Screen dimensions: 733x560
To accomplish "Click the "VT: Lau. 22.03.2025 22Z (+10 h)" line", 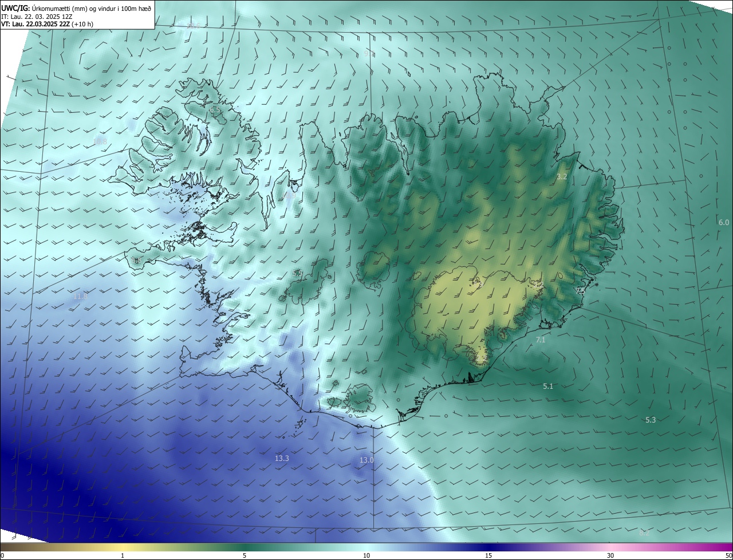I will click(x=47, y=24).
